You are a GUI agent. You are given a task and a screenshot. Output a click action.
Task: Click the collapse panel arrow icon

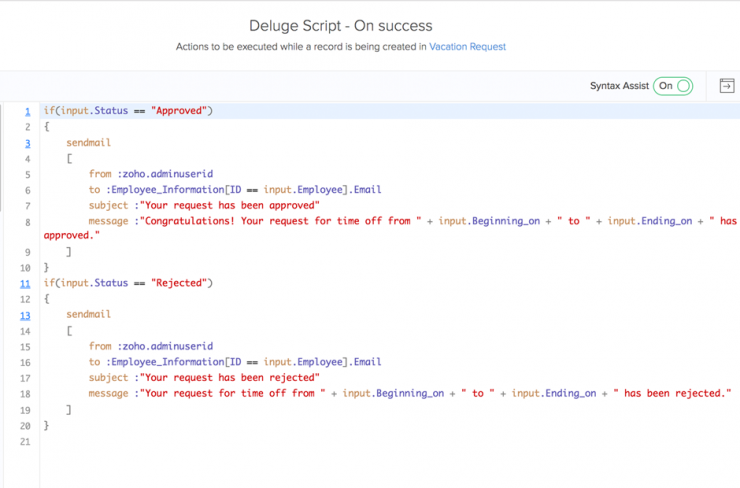[x=727, y=86]
